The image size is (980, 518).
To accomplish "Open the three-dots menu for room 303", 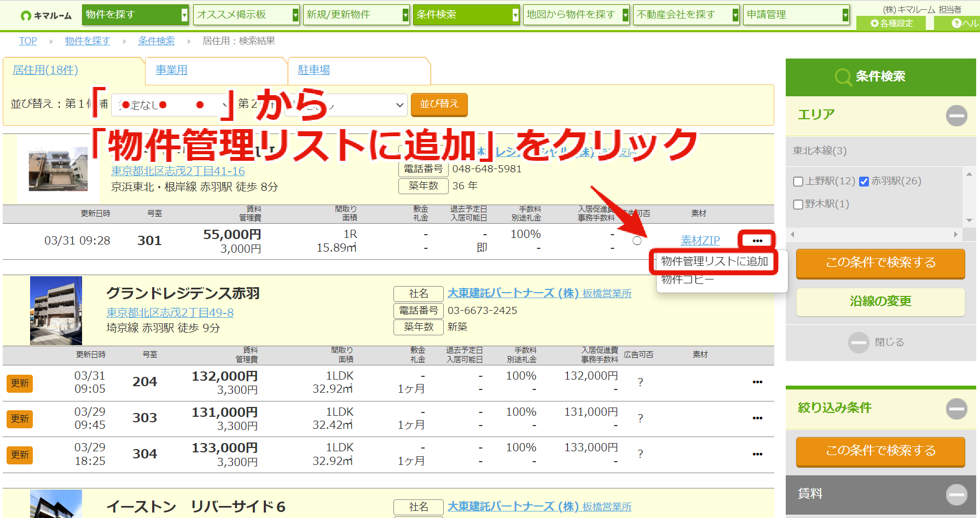I will click(757, 418).
